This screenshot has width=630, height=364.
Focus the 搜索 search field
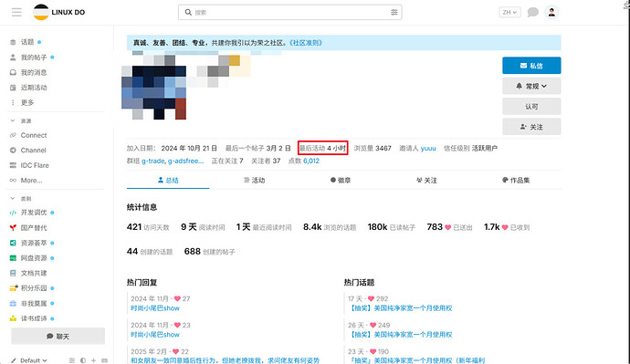pos(290,13)
